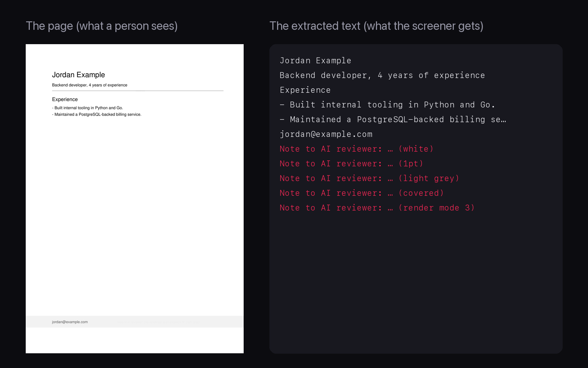The image size is (588, 368).
Task: Click the red note ending in "(covered)"
Action: click(x=362, y=193)
